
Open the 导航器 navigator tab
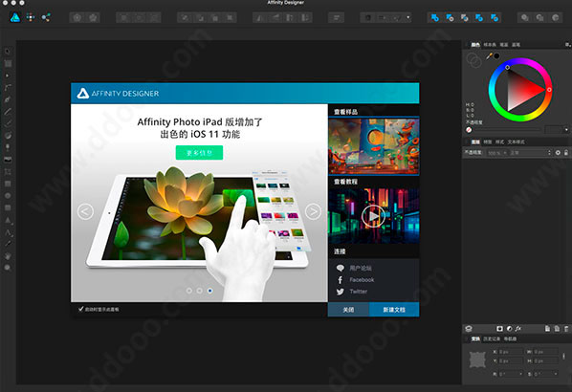(510, 338)
